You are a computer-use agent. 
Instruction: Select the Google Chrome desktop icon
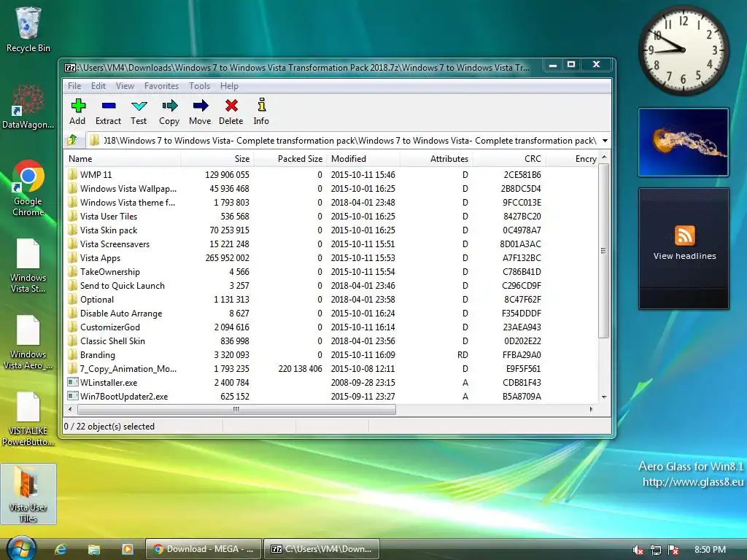coord(28,188)
